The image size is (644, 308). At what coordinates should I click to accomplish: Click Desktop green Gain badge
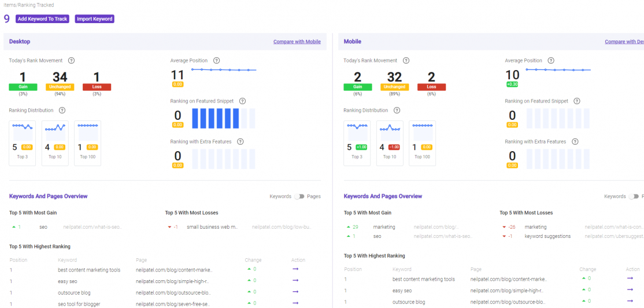(x=23, y=87)
